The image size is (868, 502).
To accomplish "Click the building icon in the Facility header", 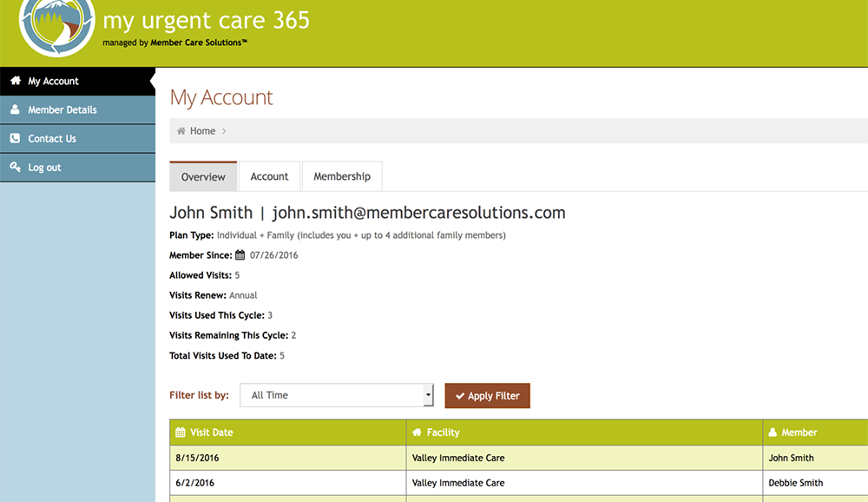I will coord(418,432).
